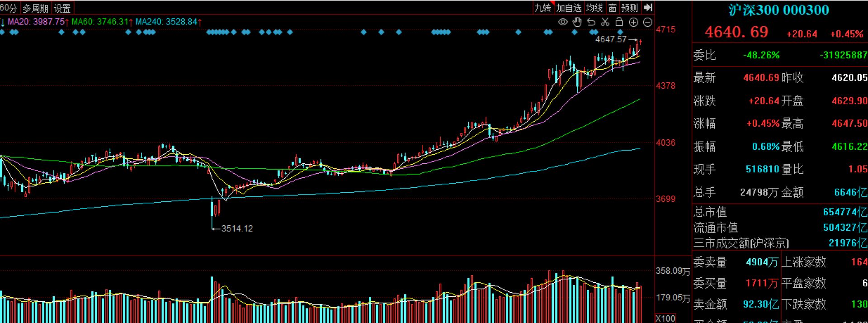This screenshot has height=323, width=868.
Task: Toggle the chart lock padlock icon
Action: tap(619, 22)
